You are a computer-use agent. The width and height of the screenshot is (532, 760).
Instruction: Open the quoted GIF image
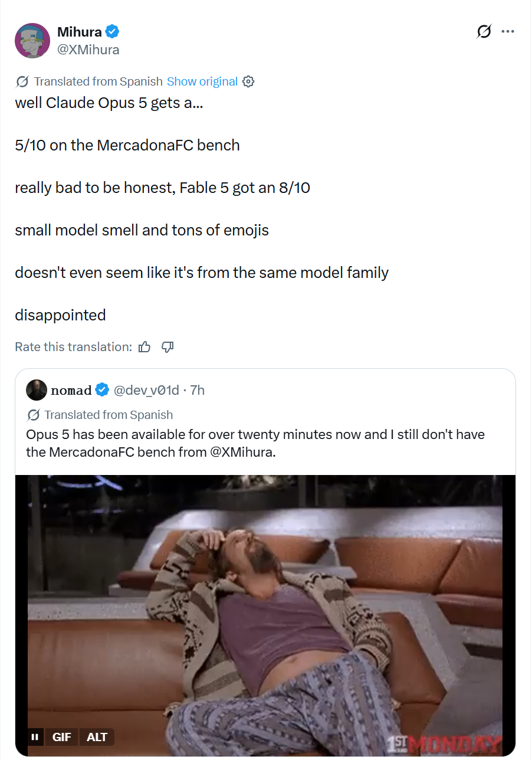[x=265, y=616]
